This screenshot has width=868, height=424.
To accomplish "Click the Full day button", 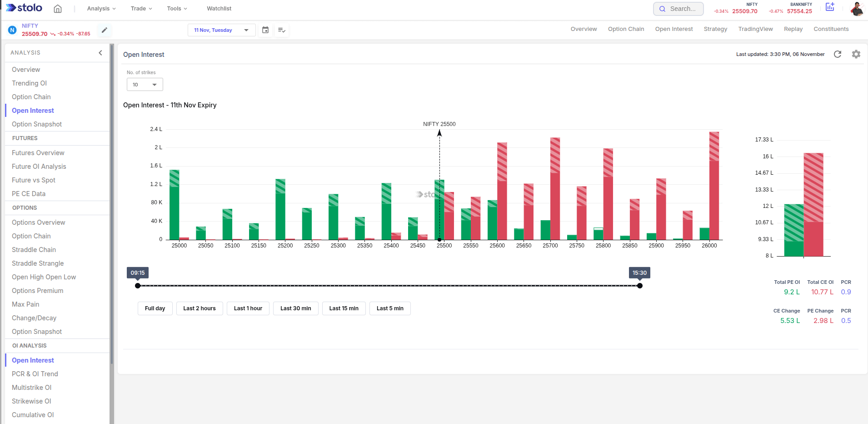I will point(155,308).
